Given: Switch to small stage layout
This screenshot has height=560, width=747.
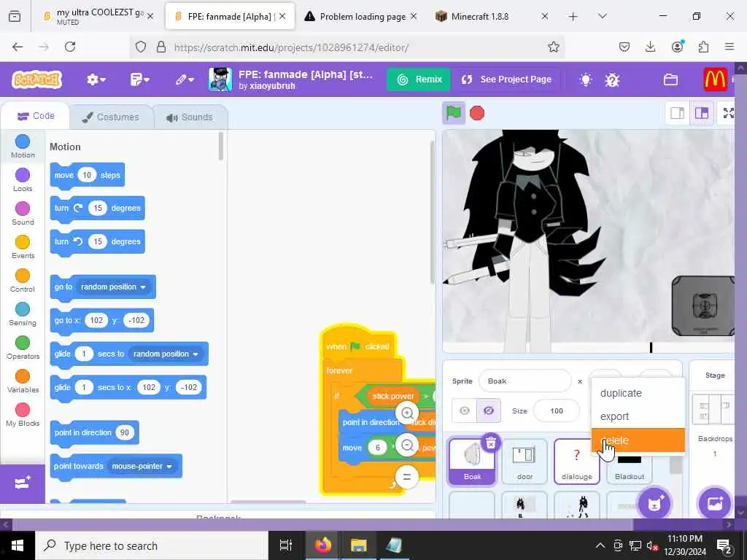Looking at the screenshot, I should (x=677, y=113).
